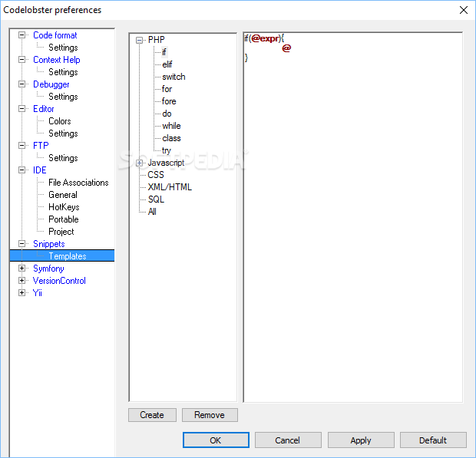Click the Remove template button
This screenshot has height=458, width=476.
click(x=210, y=415)
